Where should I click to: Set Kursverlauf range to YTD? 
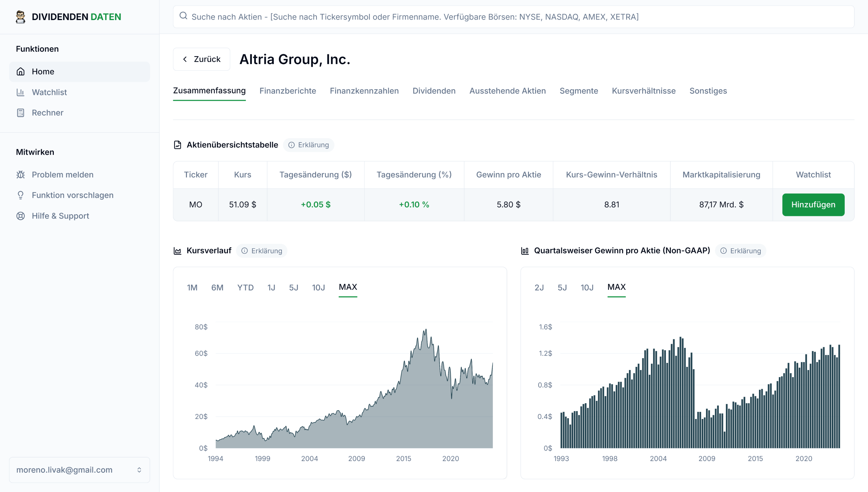[x=245, y=287]
